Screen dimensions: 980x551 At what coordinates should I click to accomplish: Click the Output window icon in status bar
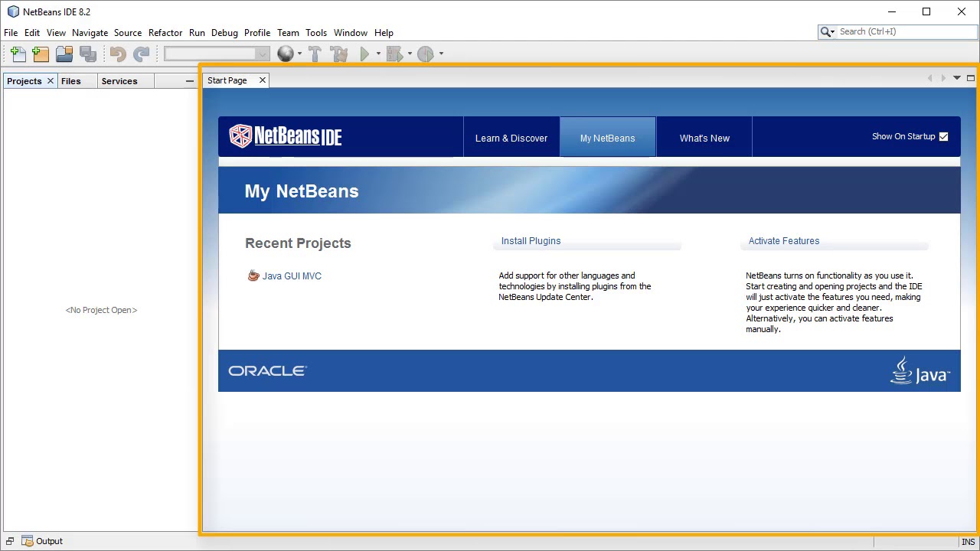tap(28, 541)
